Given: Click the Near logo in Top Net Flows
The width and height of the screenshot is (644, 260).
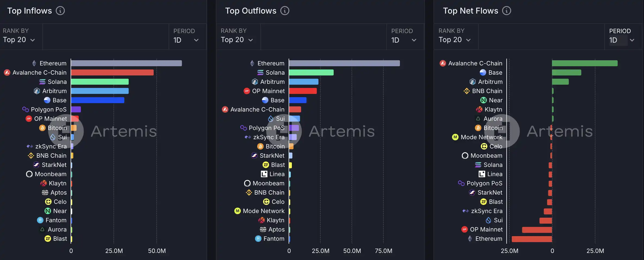Looking at the screenshot, I should click(x=483, y=100).
